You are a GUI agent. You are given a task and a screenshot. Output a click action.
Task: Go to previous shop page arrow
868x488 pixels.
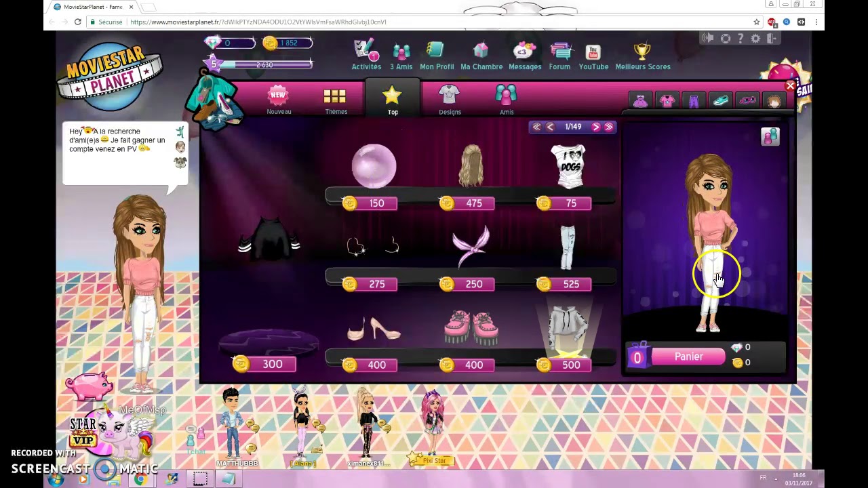coord(550,127)
